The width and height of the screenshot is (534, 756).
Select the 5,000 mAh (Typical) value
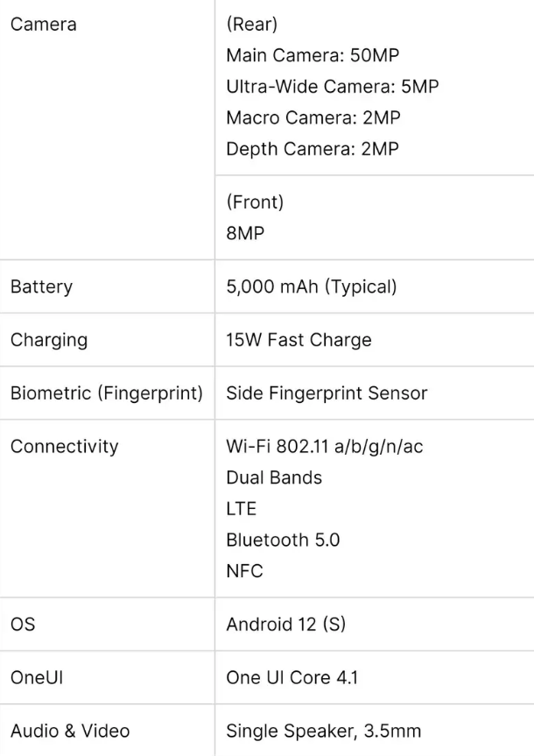point(312,286)
